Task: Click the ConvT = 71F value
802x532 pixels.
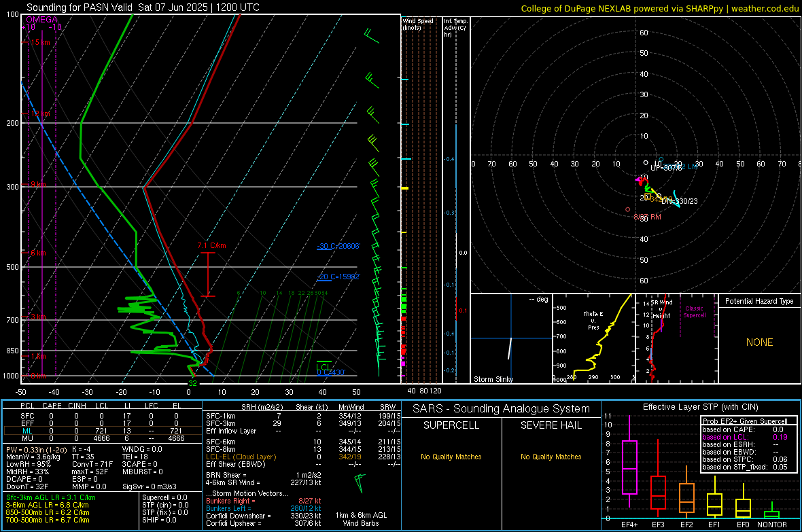Action: [92, 464]
